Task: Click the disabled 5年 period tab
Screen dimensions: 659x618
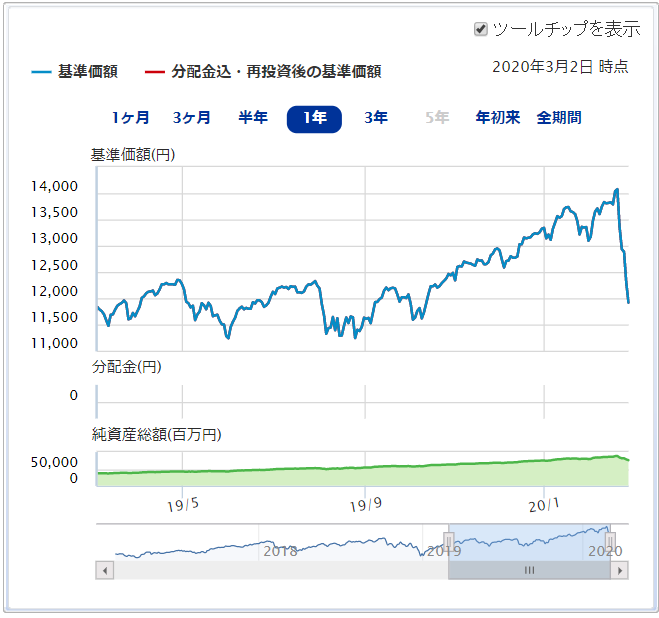Action: [437, 117]
